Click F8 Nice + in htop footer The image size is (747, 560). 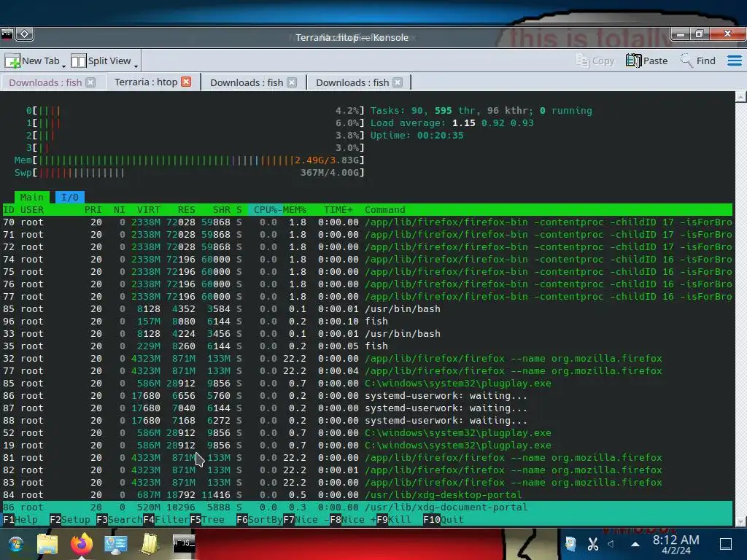tap(353, 519)
